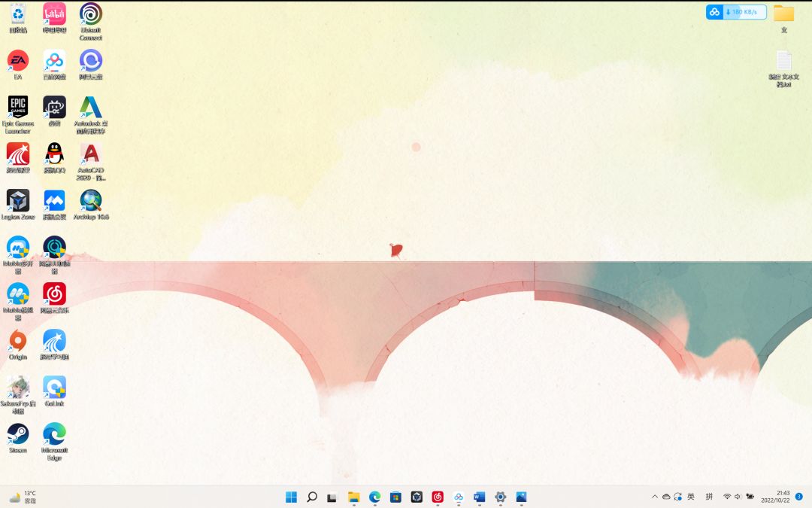Open Microsoft Store from the taskbar
The image size is (812, 508).
[x=395, y=497]
